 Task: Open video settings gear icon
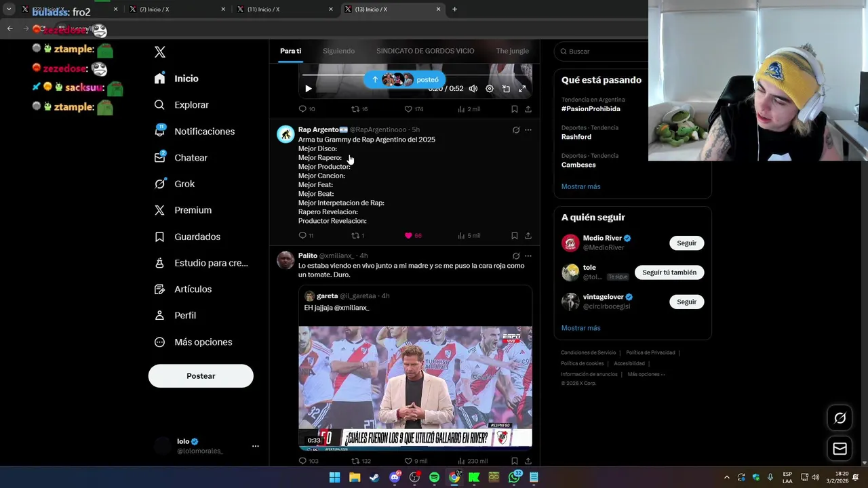[490, 89]
